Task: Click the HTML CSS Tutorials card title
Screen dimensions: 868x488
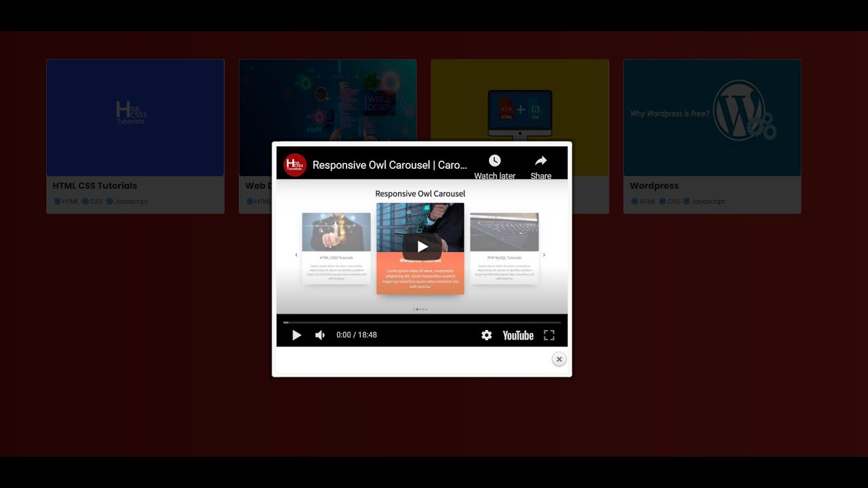Action: click(x=95, y=186)
